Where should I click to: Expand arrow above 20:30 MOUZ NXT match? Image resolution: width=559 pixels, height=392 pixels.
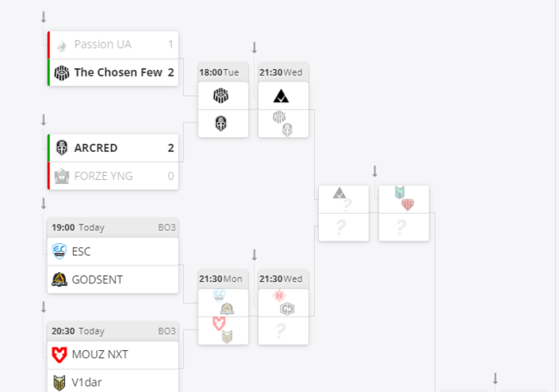(44, 307)
